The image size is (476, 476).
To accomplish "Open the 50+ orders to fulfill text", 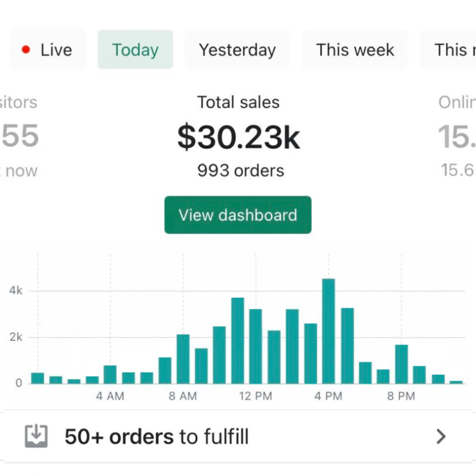I will [156, 437].
